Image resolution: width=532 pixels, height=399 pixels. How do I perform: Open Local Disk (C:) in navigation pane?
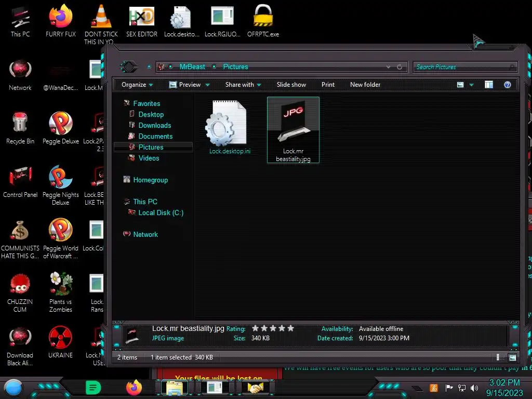coord(161,212)
